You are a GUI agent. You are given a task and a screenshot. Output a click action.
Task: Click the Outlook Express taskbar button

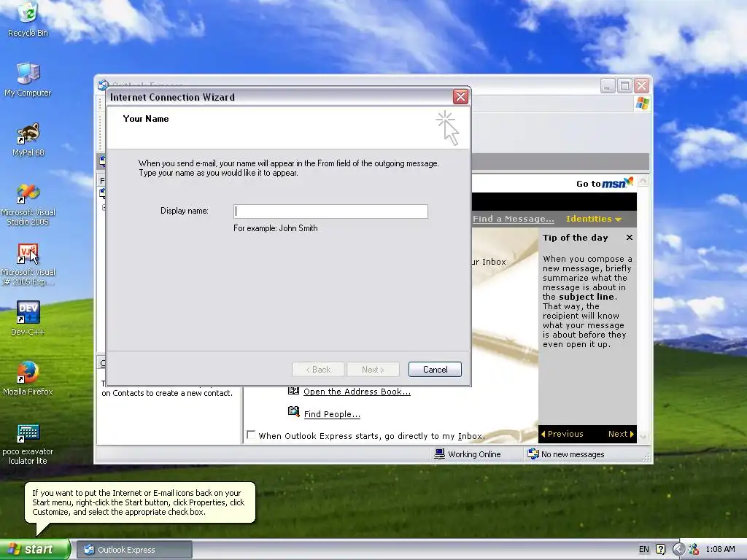coord(134,550)
